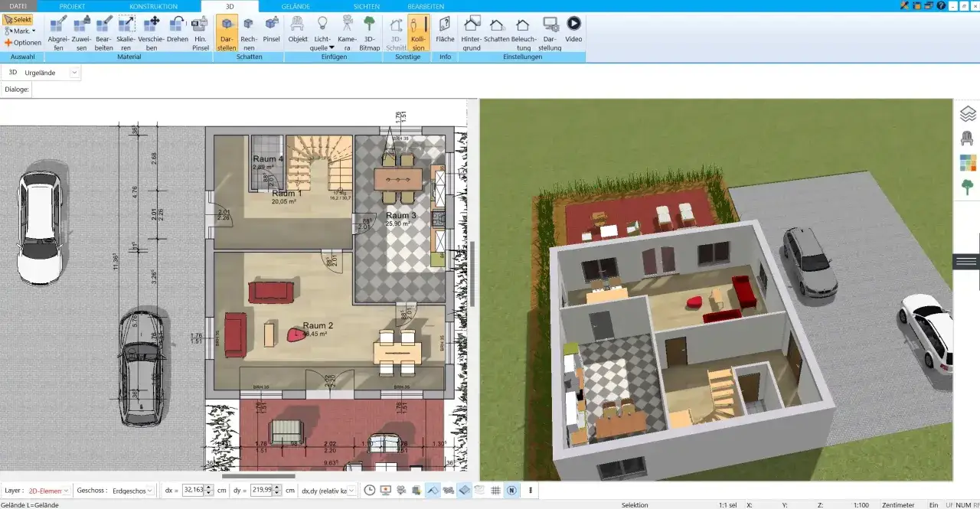Toggle the highlighted roof line icon
980x509 pixels.
[x=433, y=490]
